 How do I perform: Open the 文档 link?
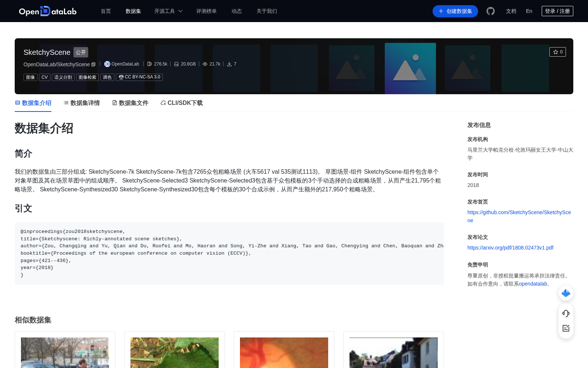tap(511, 11)
